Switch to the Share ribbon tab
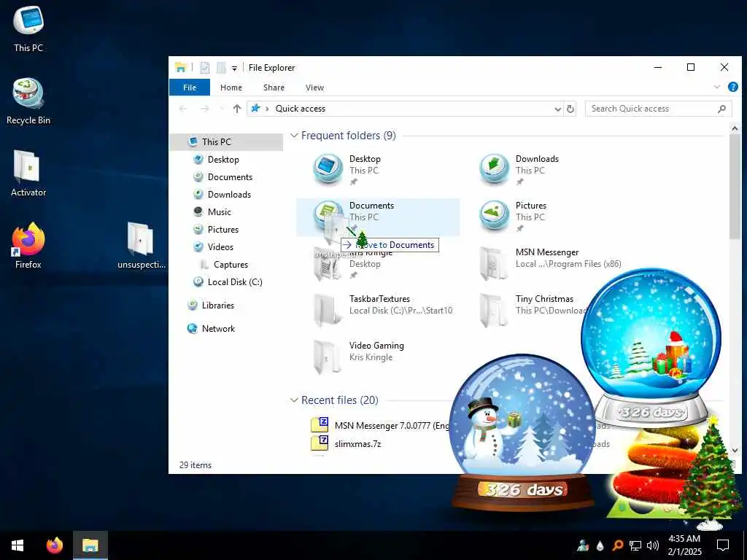This screenshot has height=560, width=747. [x=274, y=87]
